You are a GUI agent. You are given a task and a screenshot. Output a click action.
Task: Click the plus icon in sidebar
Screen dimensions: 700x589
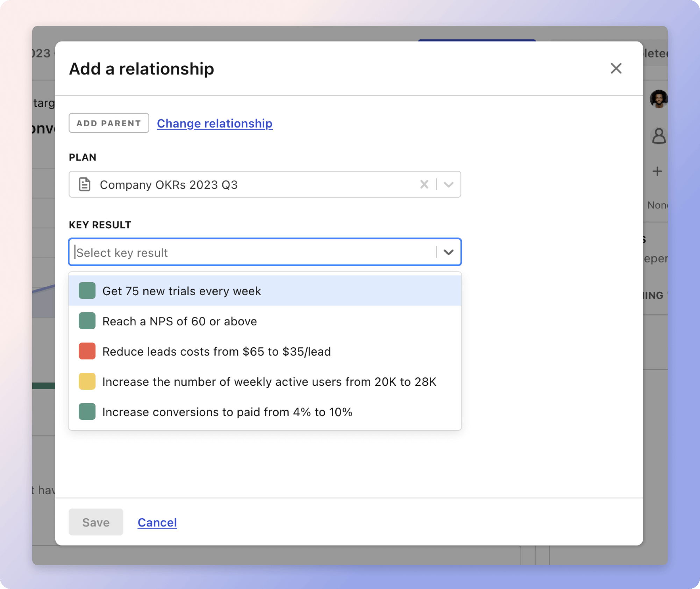(x=657, y=171)
